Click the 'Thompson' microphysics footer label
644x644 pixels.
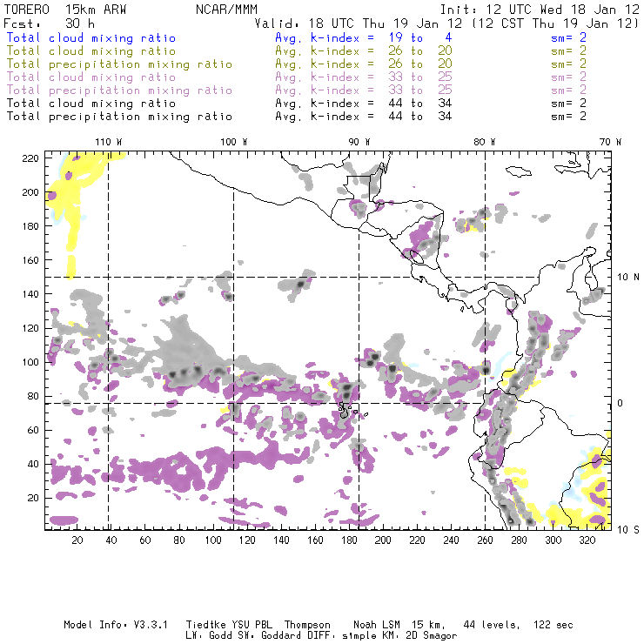[307, 625]
